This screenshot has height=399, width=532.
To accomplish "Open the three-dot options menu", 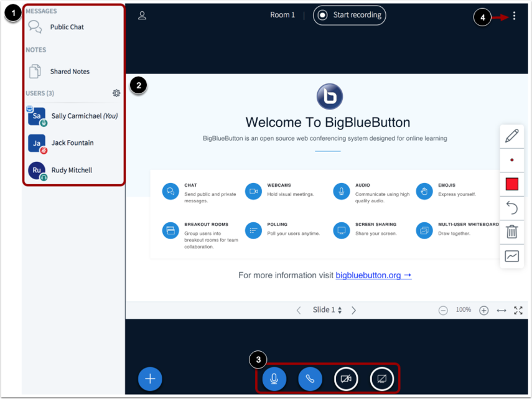I will pos(515,16).
